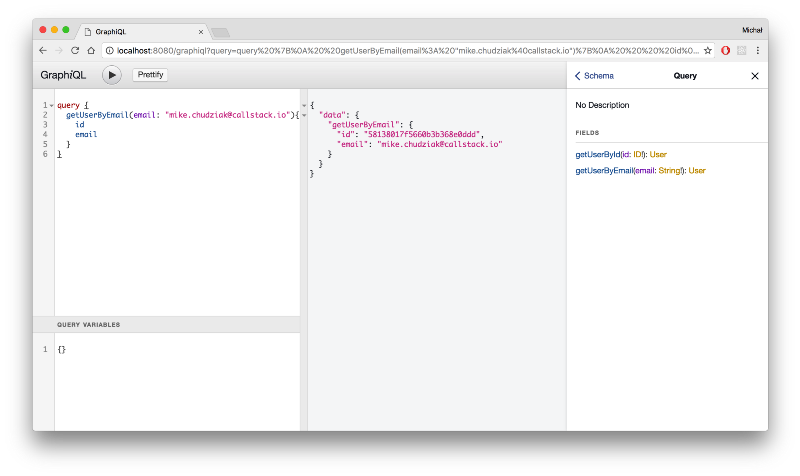
Task: Close the GraphiQL browser tab
Action: [x=201, y=32]
